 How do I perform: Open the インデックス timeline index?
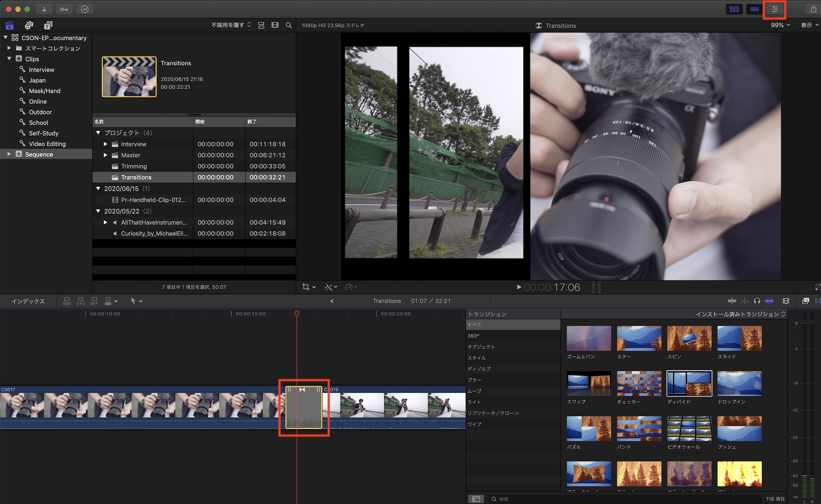point(28,301)
